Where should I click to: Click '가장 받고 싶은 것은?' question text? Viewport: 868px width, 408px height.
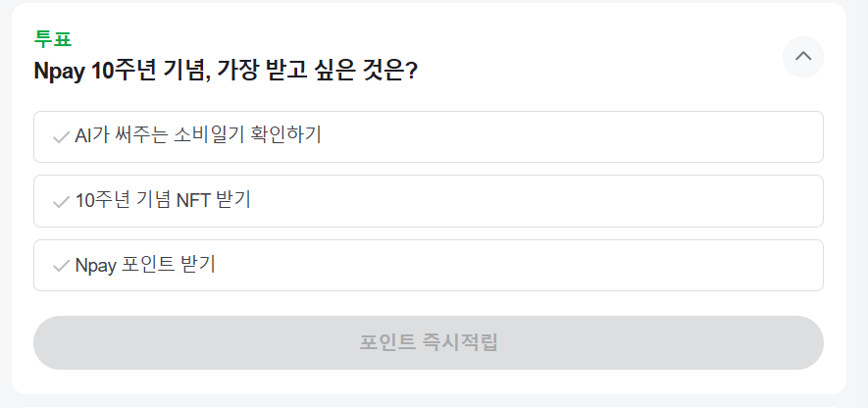click(x=324, y=72)
